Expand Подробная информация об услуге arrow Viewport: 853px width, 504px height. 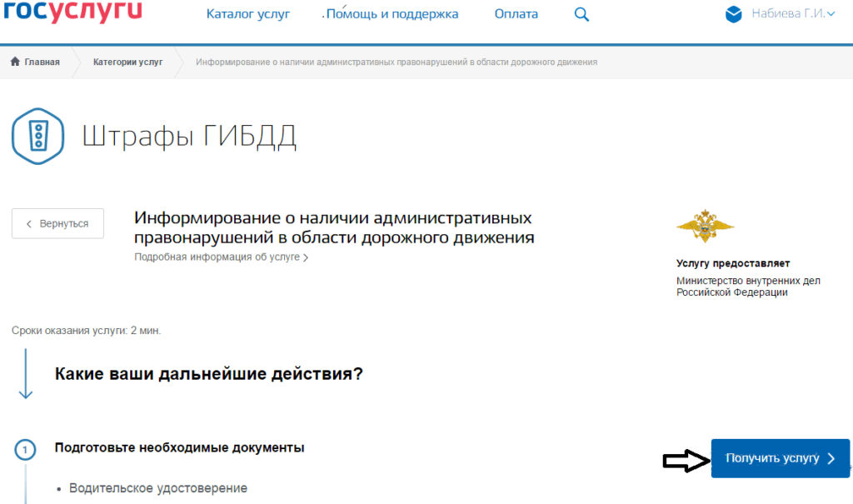(x=306, y=258)
